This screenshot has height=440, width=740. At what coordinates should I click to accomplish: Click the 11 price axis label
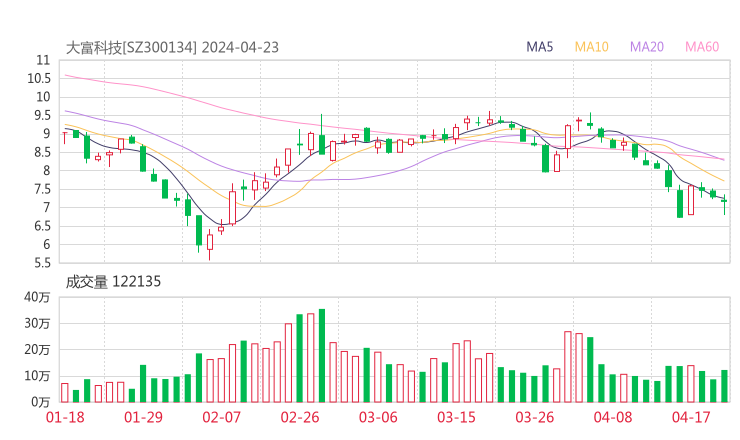[43, 60]
